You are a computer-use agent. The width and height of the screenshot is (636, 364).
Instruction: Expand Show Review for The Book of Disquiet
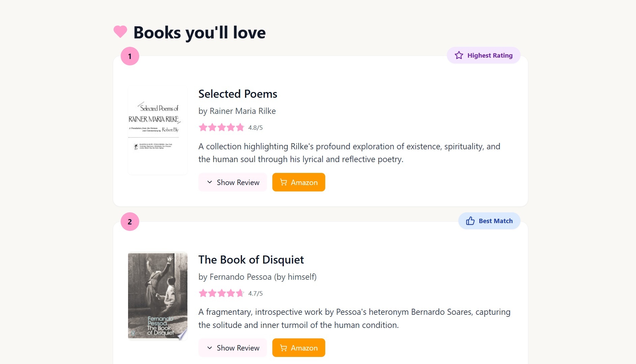(x=233, y=348)
